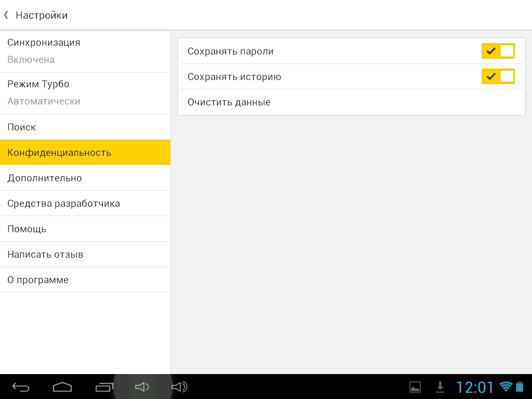
Task: Open the screenshot picture notification icon
Action: 415,387
